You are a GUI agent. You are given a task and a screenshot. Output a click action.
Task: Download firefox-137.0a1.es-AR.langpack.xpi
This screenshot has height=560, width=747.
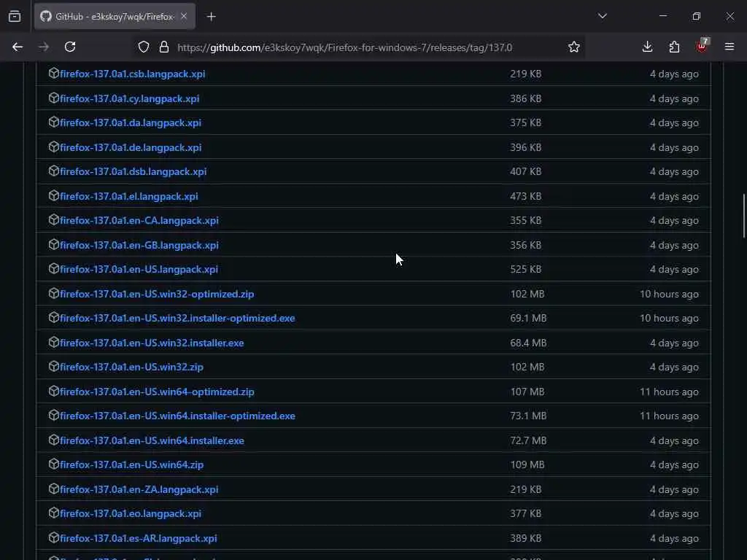(x=139, y=539)
